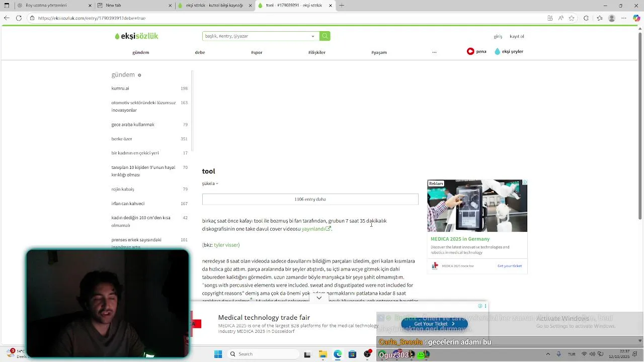Viewport: 644px width, 362px height.
Task: Switch to the 'New tab' tab
Action: [x=133, y=6]
